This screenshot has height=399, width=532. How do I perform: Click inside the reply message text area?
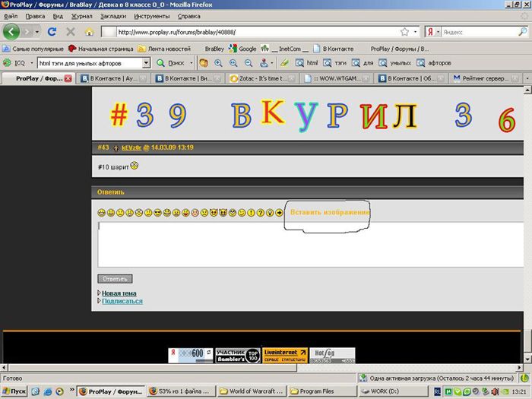pos(304,243)
